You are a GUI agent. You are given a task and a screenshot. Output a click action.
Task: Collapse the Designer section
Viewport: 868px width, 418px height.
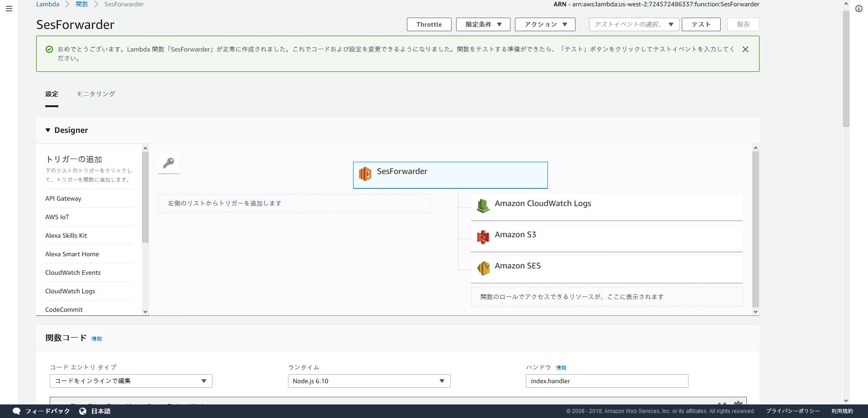click(x=48, y=130)
